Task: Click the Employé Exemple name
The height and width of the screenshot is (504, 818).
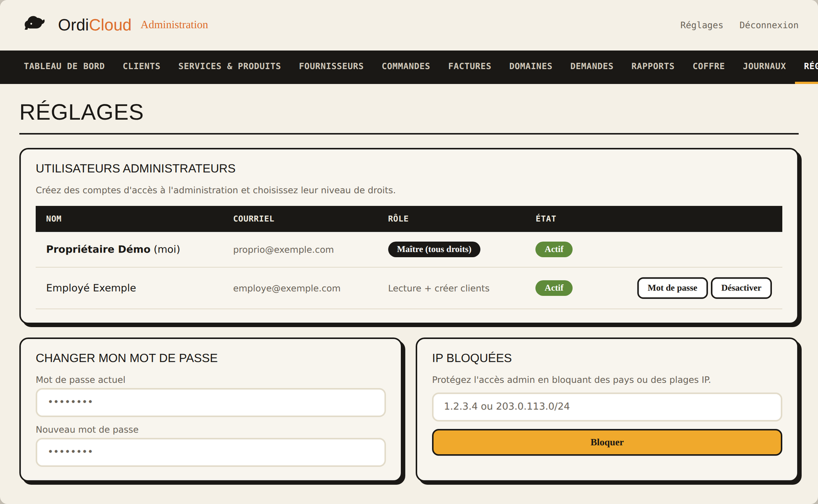Action: [x=91, y=288]
